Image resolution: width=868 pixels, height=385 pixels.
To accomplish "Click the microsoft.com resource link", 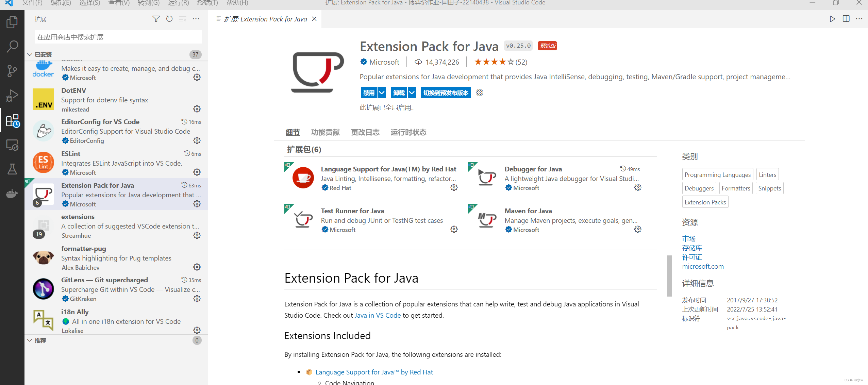I will tap(703, 267).
